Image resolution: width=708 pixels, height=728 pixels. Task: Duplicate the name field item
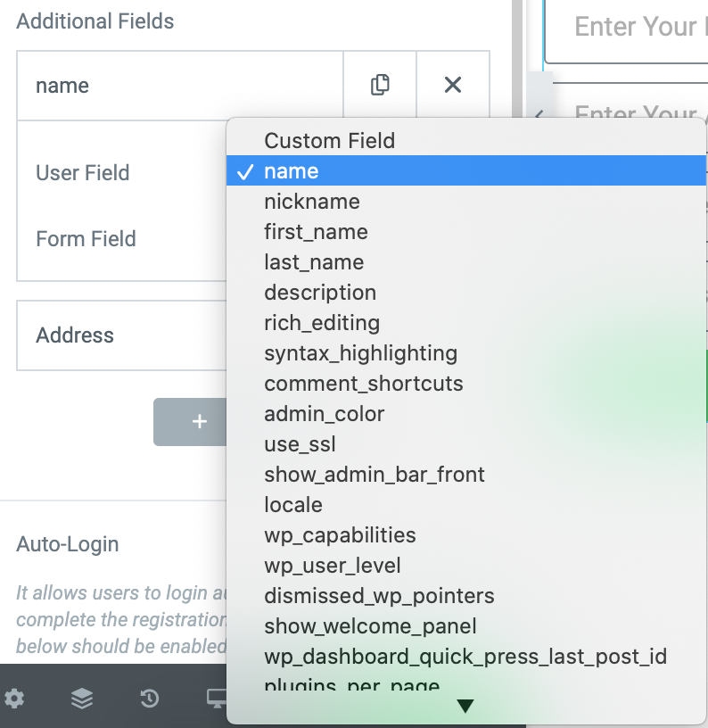pyautogui.click(x=380, y=85)
